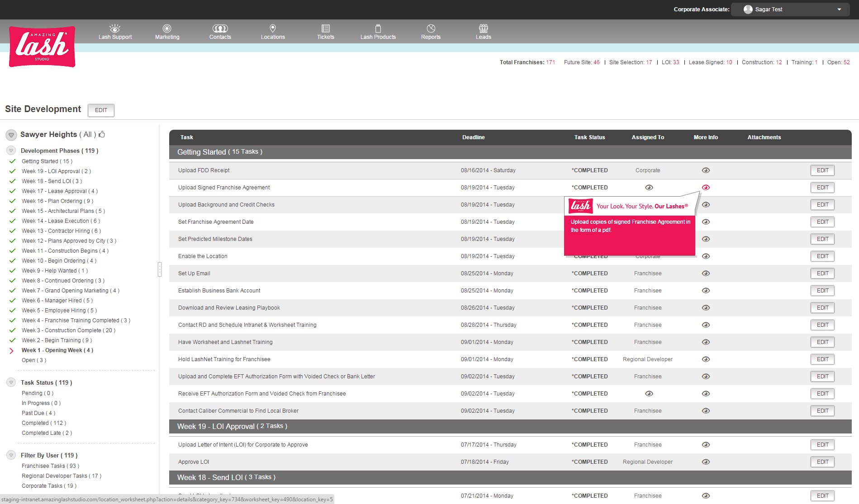The image size is (859, 504).
Task: Open more info for Contact RD and Schedule Intranet
Action: (x=706, y=325)
